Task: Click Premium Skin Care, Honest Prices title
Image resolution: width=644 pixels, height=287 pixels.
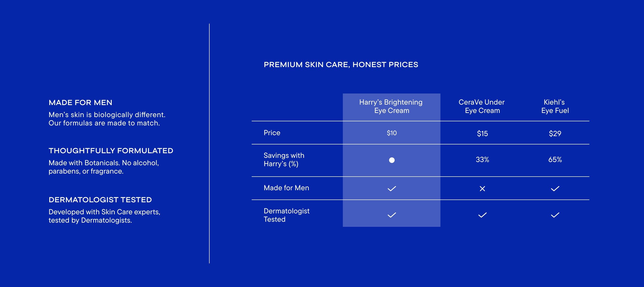Action: pyautogui.click(x=341, y=65)
